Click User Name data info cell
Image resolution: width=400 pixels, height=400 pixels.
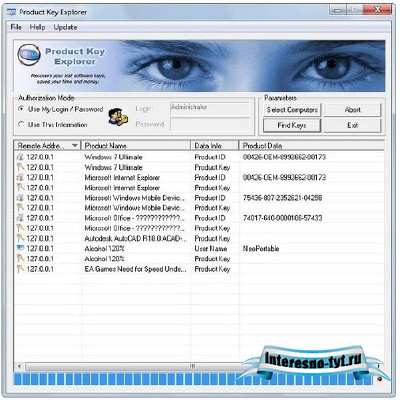211,249
